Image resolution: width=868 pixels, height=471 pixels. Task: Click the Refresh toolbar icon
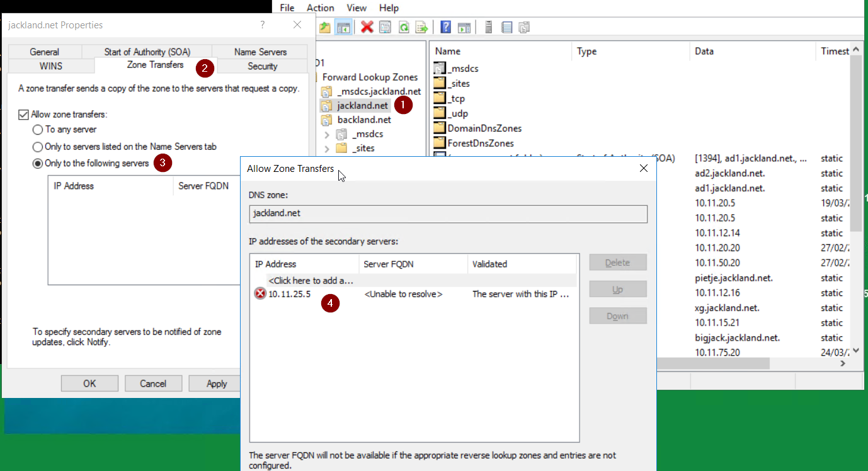coord(403,27)
